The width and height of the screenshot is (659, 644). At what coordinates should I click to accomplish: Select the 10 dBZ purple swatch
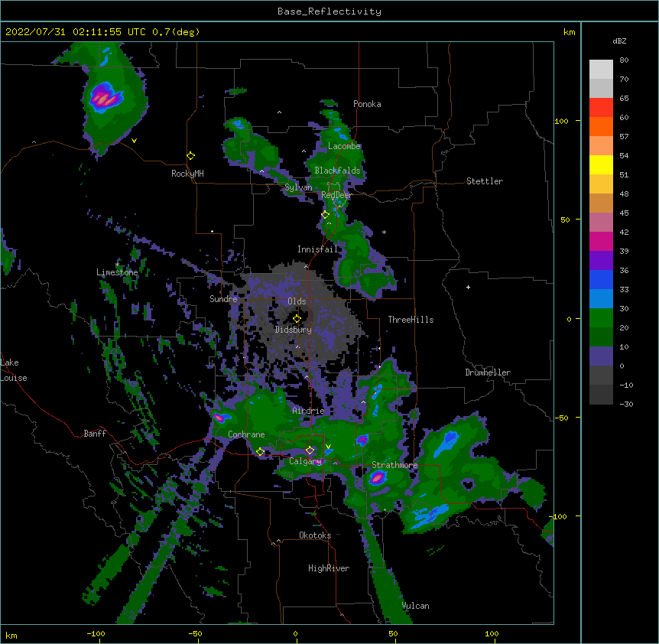pos(601,356)
